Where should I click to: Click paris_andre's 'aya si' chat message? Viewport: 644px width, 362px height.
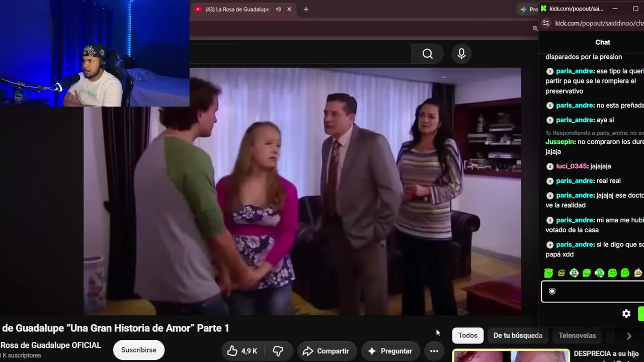[x=605, y=120]
